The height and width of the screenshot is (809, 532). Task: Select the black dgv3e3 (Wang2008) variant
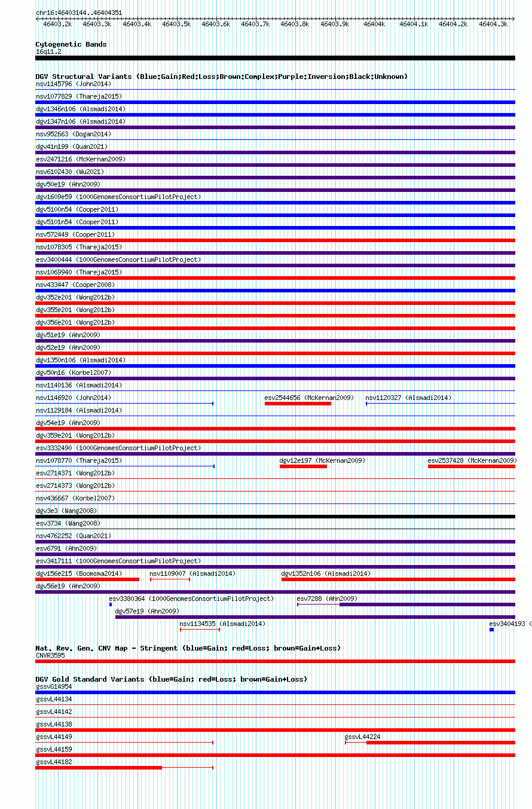[x=275, y=517]
